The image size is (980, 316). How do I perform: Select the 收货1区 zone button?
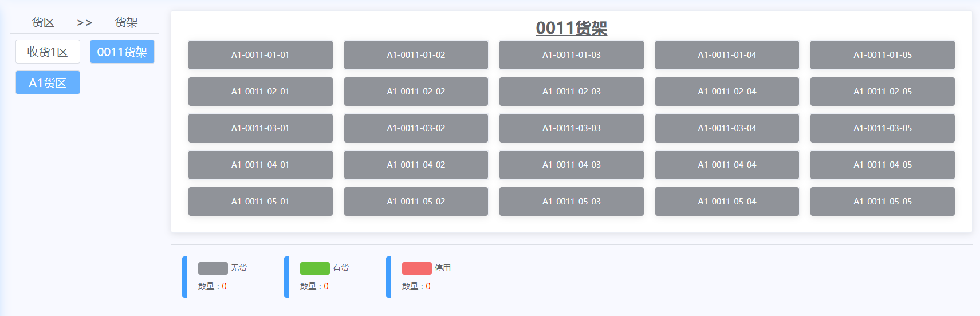tap(48, 52)
